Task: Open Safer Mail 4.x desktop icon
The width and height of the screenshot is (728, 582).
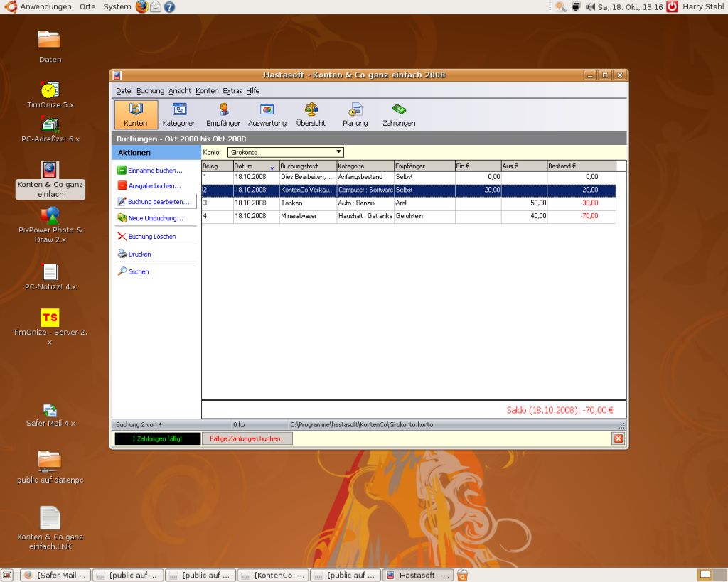Action: [50, 416]
